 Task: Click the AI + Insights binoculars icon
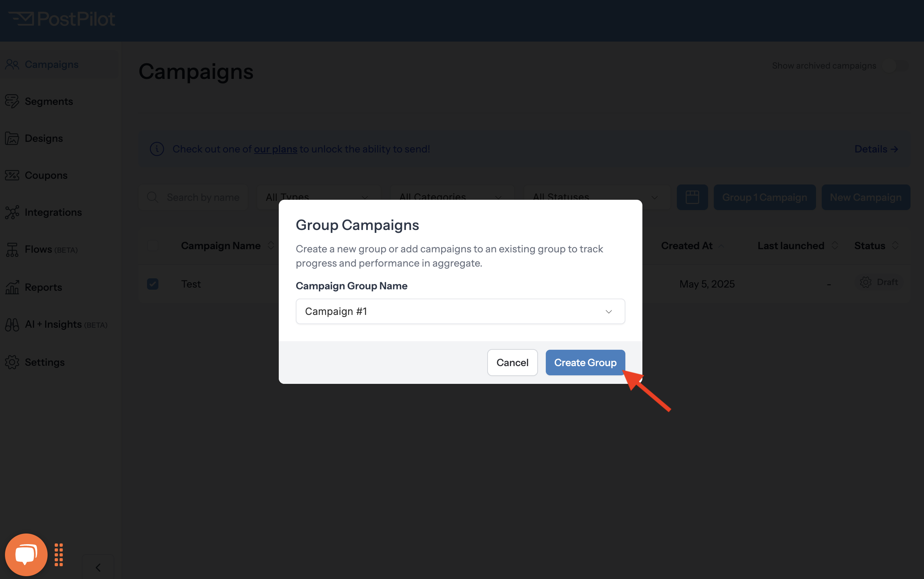[12, 325]
